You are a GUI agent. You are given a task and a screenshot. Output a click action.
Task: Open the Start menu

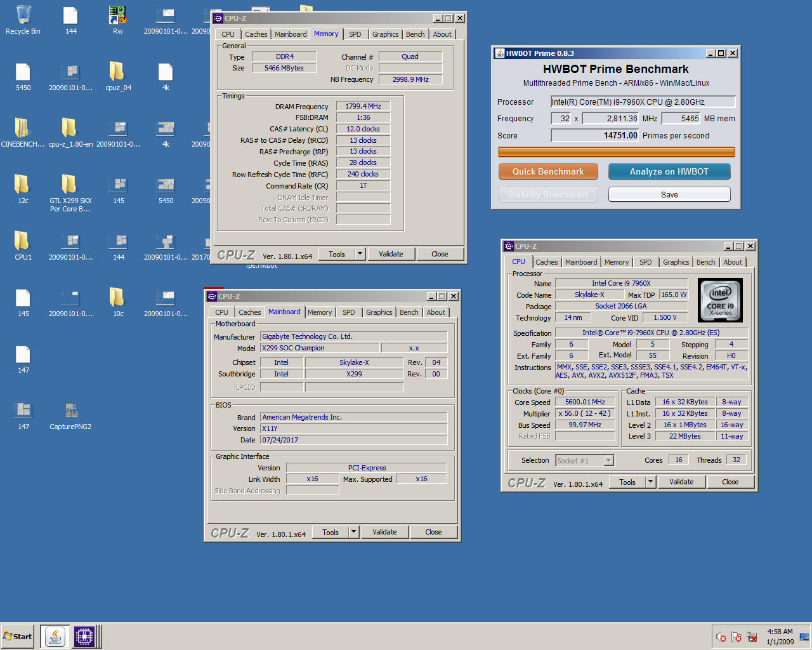[17, 636]
